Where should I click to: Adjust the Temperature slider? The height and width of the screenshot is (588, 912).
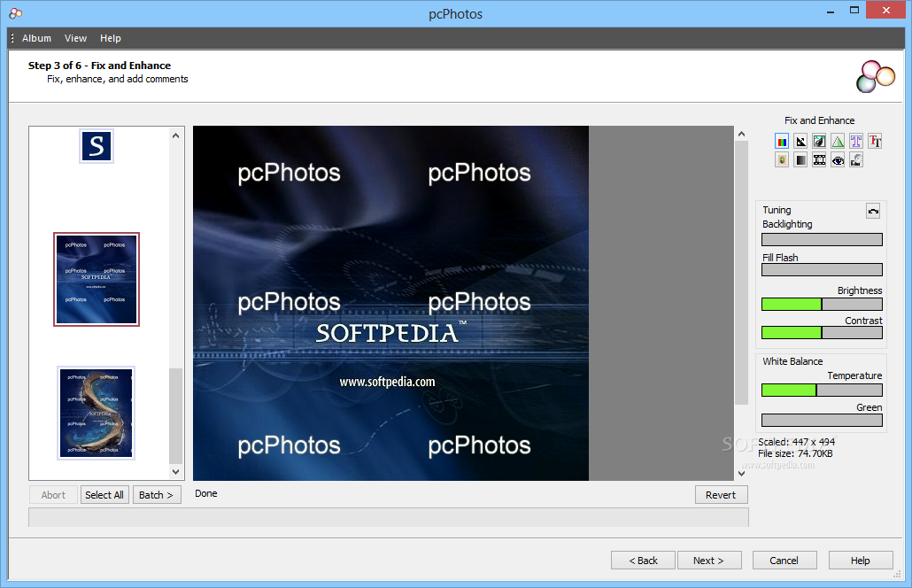(x=822, y=391)
